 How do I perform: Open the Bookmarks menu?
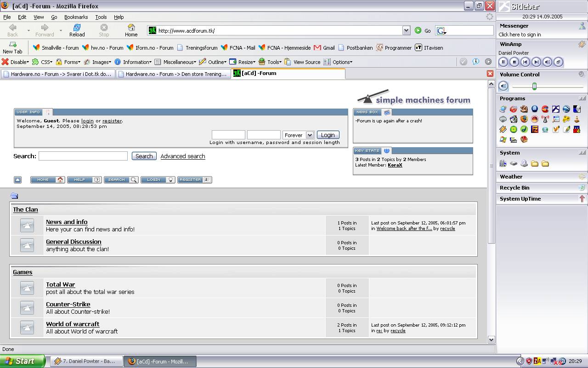pos(76,17)
